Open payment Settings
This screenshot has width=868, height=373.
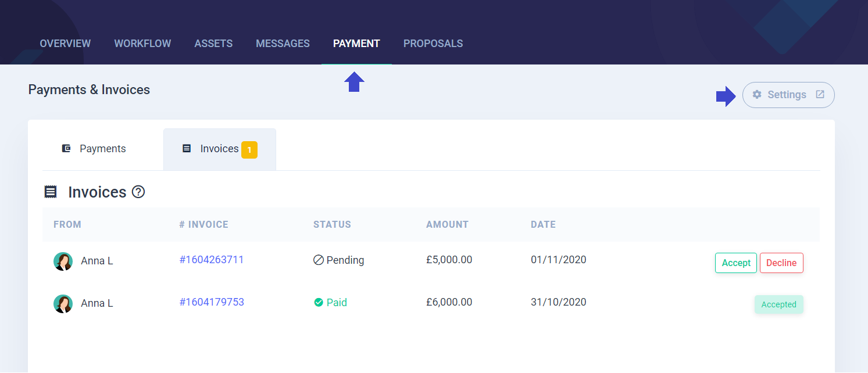click(x=788, y=95)
